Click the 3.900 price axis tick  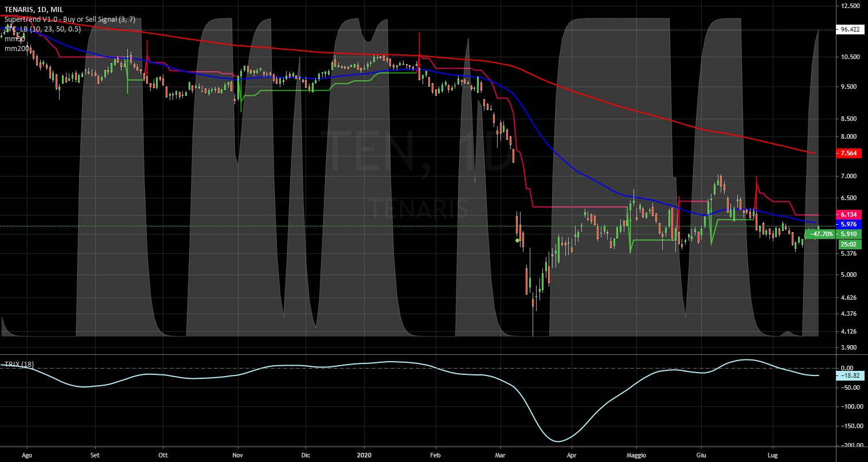[849, 347]
